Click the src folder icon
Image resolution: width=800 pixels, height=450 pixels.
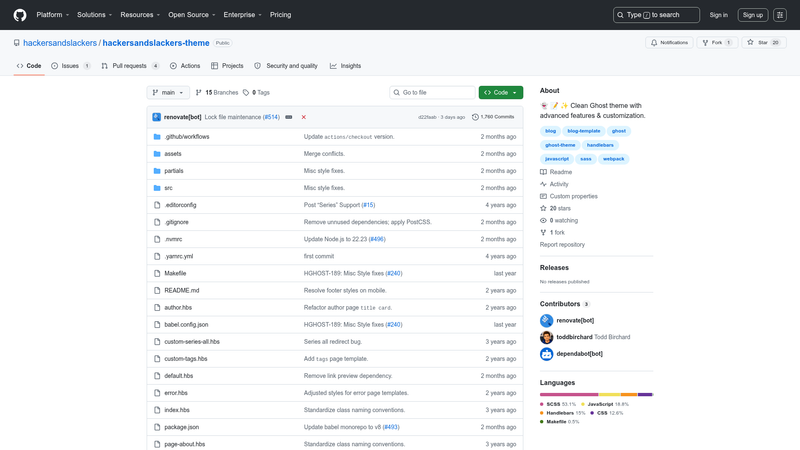pos(157,188)
